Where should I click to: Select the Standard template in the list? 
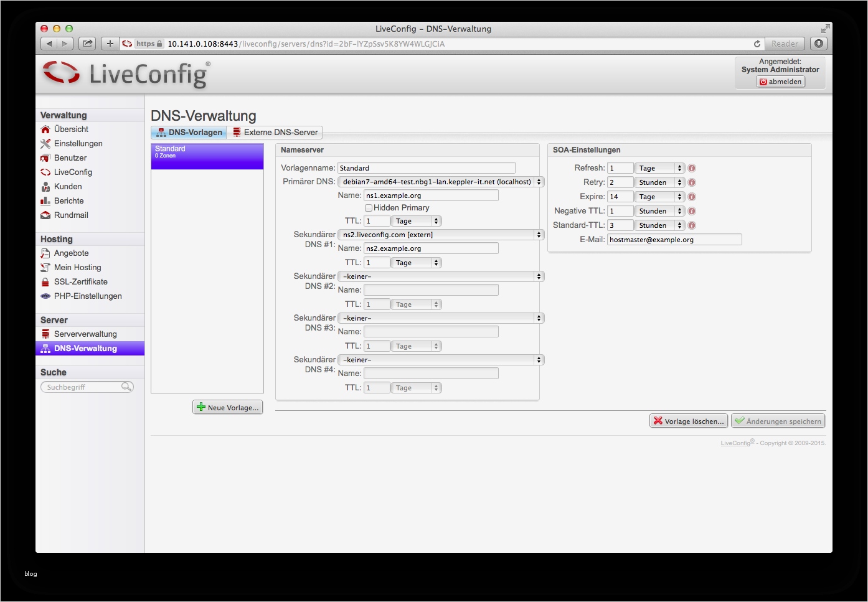[207, 156]
